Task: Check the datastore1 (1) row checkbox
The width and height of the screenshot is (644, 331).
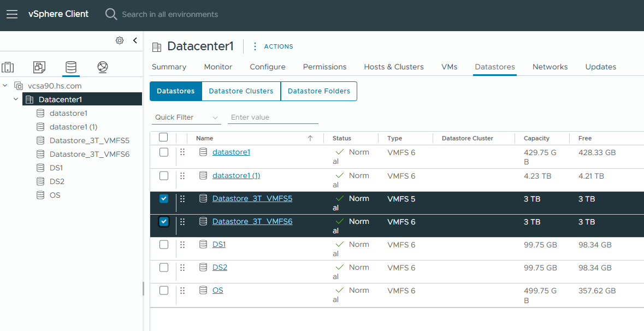Action: [164, 176]
